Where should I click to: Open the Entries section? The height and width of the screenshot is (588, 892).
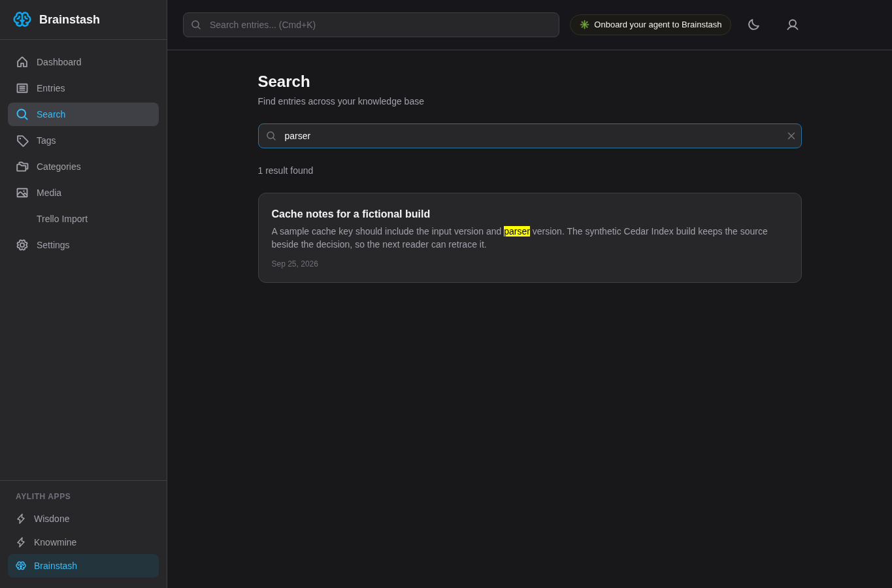[83, 88]
